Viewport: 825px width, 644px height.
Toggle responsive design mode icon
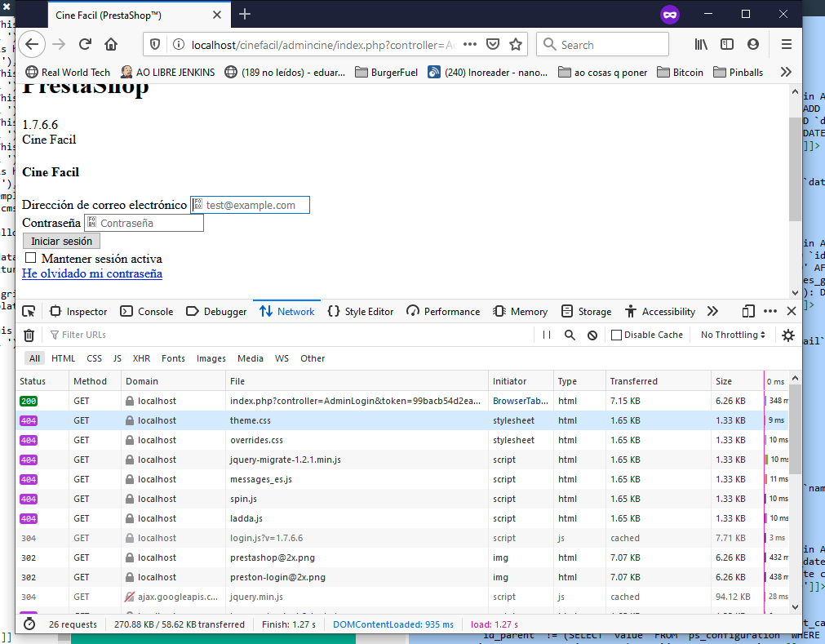click(748, 312)
